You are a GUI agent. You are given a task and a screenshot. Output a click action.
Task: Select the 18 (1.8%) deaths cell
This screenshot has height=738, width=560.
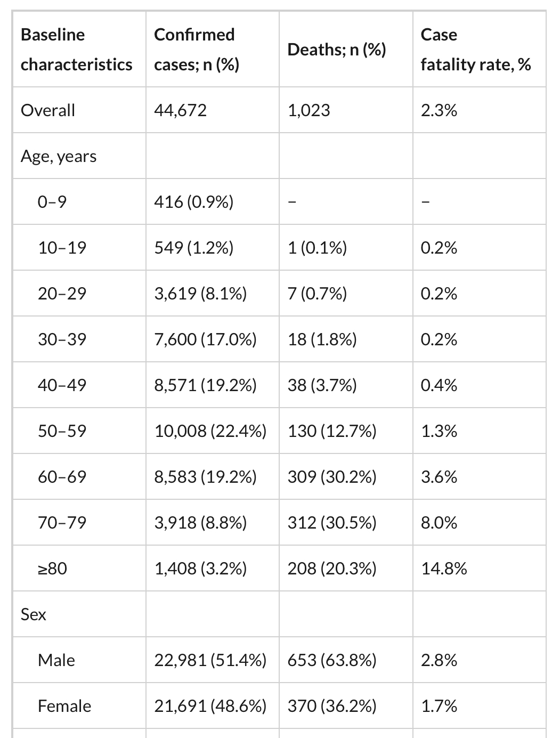(x=322, y=339)
